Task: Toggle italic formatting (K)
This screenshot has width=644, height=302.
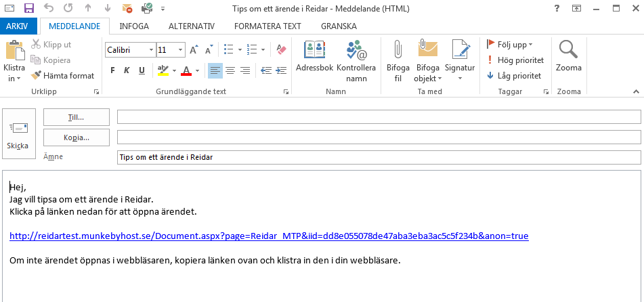Action: [127, 70]
